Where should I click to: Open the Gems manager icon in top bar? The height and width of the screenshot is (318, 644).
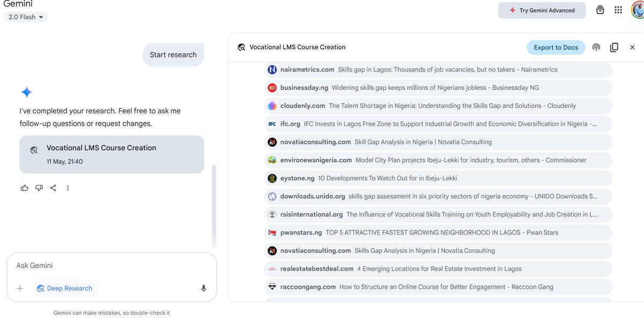point(600,10)
